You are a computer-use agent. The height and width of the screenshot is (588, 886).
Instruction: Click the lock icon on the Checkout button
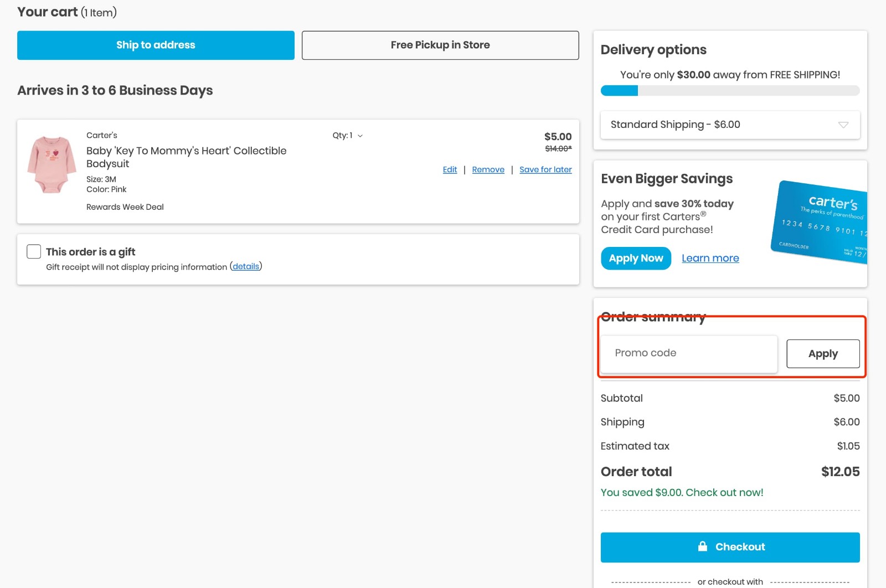click(703, 546)
